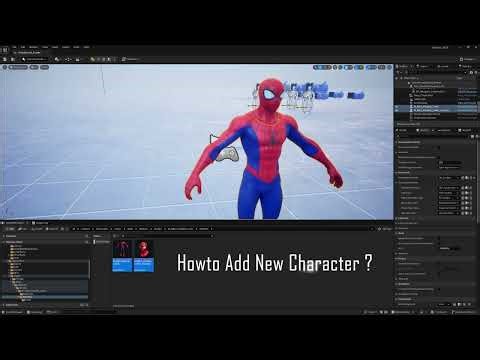Click the Cinematics toolbar icon
The height and width of the screenshot is (360, 480).
(78, 59)
